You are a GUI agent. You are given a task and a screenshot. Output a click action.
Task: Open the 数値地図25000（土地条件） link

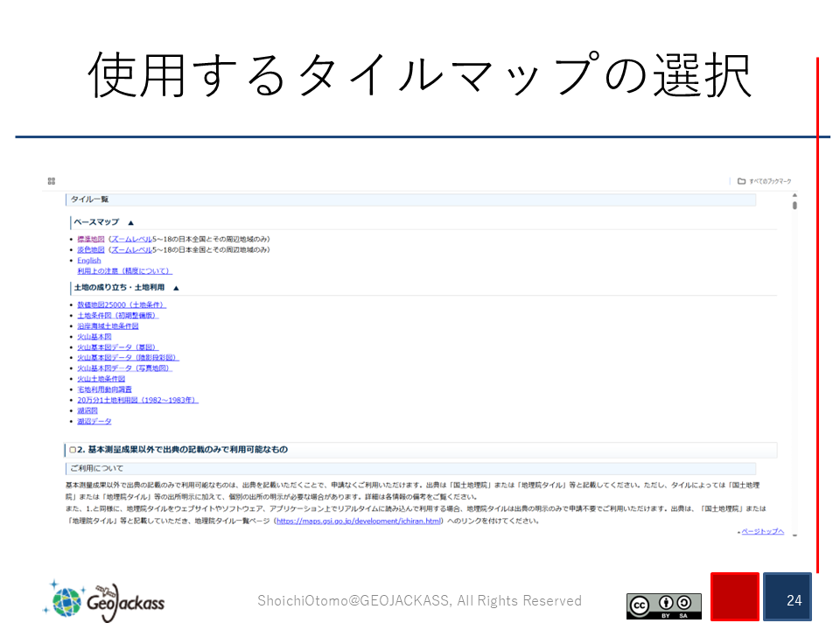(121, 304)
